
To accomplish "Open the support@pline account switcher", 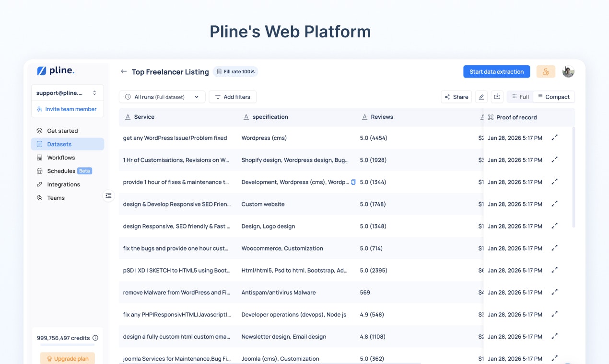I will pyautogui.click(x=67, y=92).
